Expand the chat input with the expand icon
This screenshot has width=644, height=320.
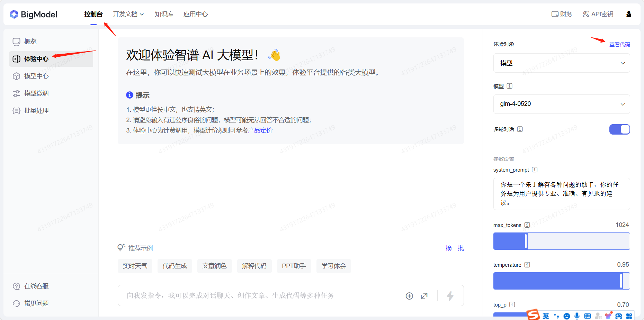click(x=424, y=296)
